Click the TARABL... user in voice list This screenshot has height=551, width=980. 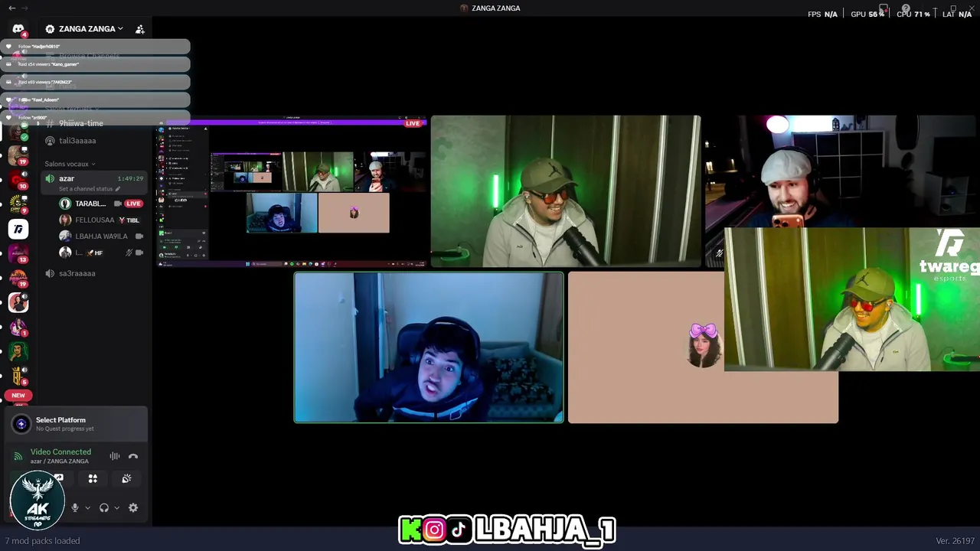pos(90,204)
